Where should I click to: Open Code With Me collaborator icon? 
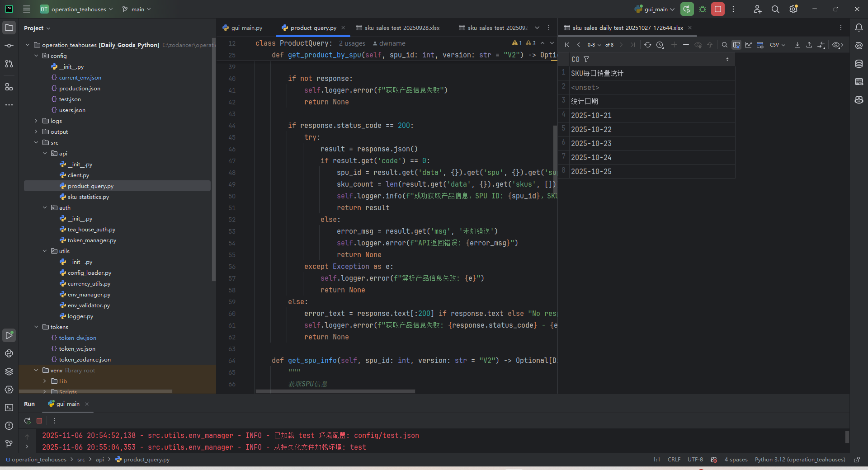click(x=758, y=9)
